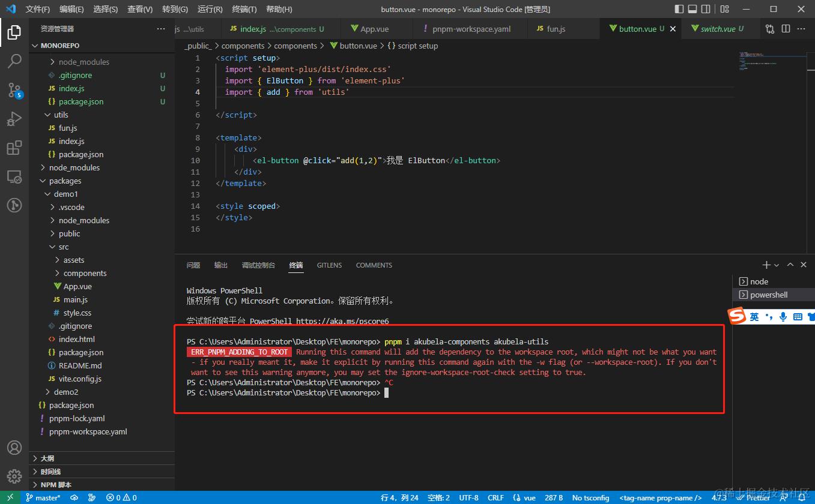Open the Search view in activity bar
This screenshot has height=504, width=815.
14,61
